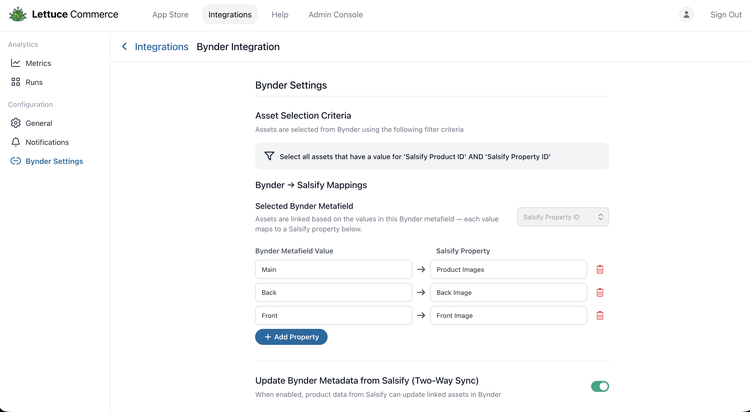The image size is (750, 412).
Task: Open the Admin Console menu item
Action: 335,15
